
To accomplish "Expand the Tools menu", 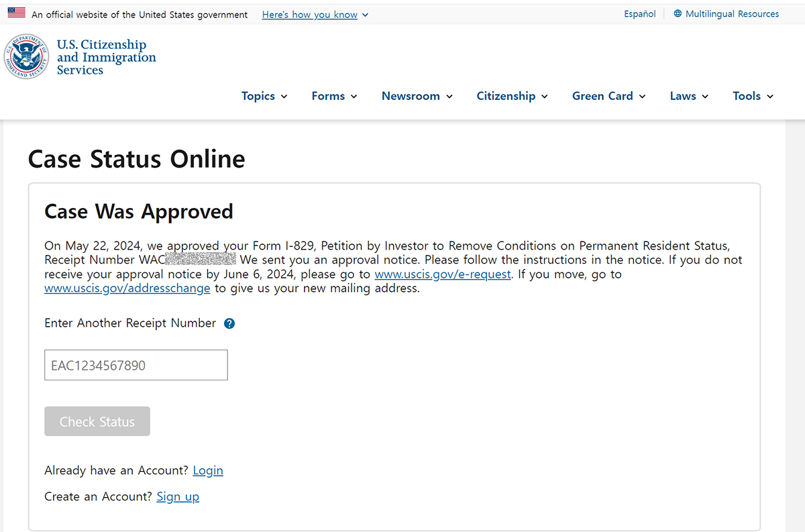I will [x=753, y=96].
